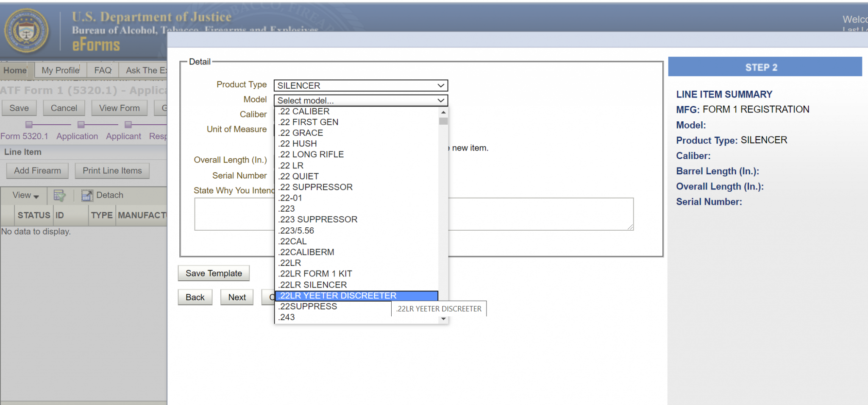Choose .22 GRACE in the list
The image size is (868, 405).
356,133
